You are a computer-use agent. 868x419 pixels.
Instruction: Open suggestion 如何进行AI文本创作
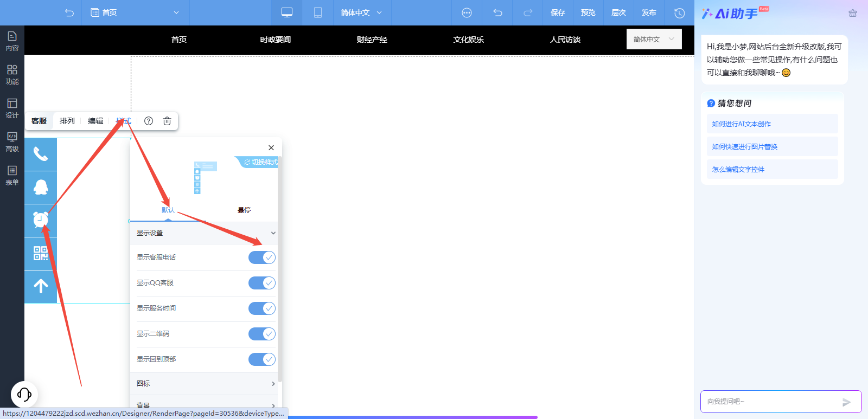(772, 124)
